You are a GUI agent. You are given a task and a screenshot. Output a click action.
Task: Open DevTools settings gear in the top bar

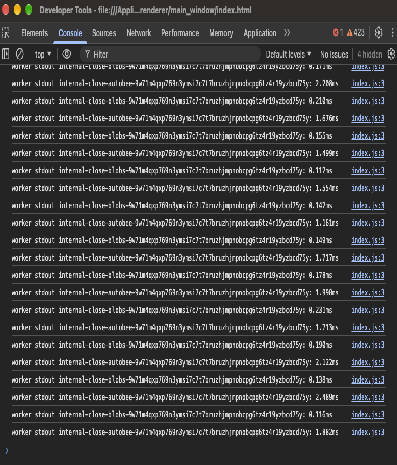point(378,33)
